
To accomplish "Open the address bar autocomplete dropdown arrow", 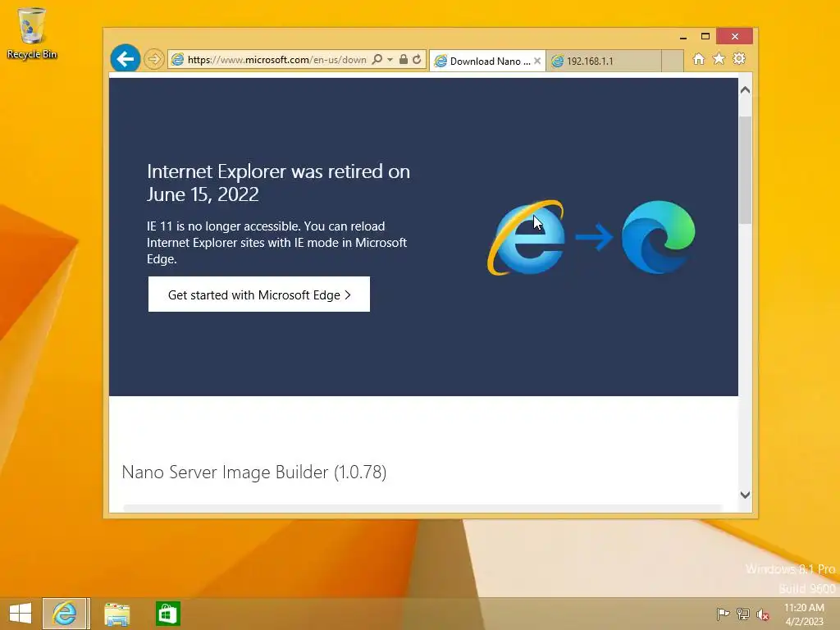I will pyautogui.click(x=390, y=59).
